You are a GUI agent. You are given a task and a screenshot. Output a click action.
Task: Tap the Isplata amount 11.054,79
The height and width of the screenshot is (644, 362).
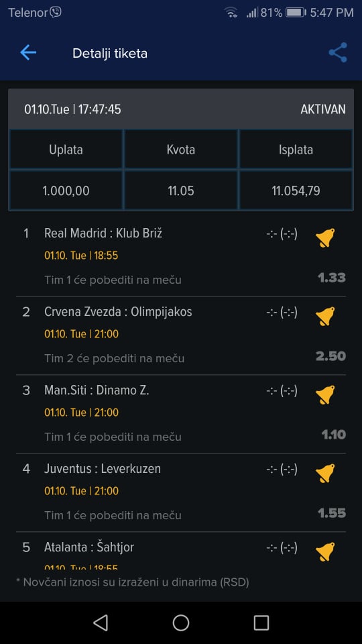296,191
